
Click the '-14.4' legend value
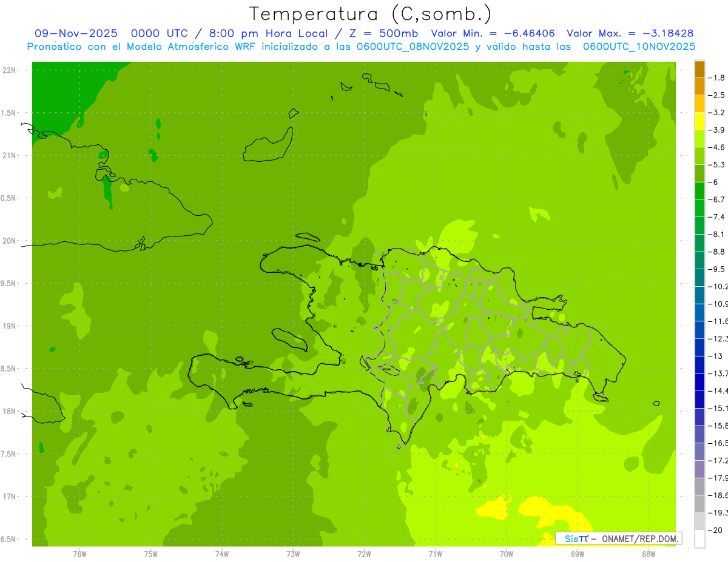click(719, 390)
